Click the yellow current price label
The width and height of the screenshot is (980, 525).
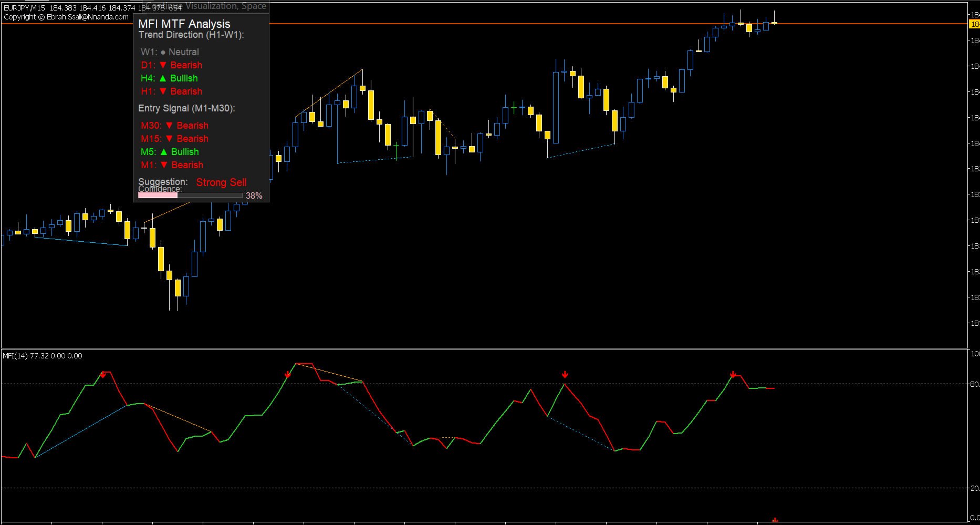click(974, 24)
